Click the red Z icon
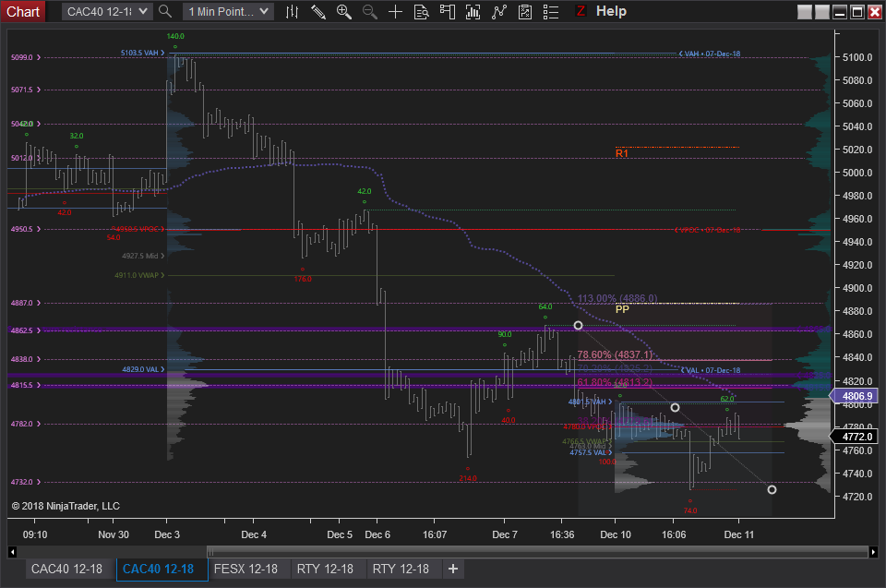This screenshot has height=588, width=886. 580,11
